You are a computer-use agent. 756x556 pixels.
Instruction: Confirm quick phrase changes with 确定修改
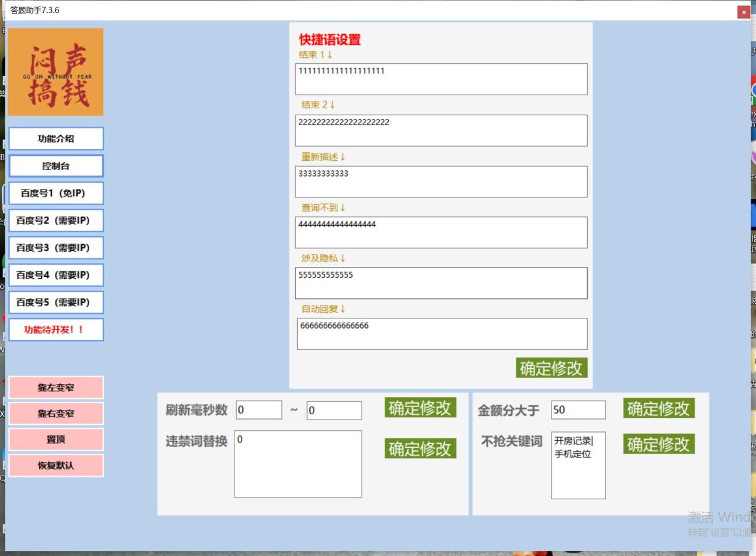pyautogui.click(x=550, y=368)
